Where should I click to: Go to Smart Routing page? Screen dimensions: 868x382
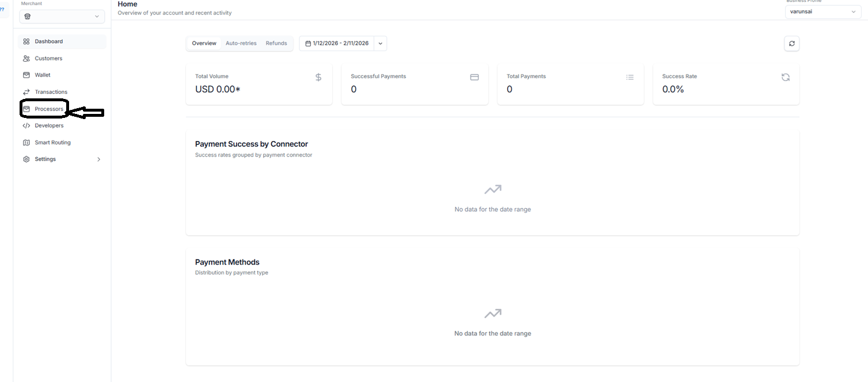(52, 143)
